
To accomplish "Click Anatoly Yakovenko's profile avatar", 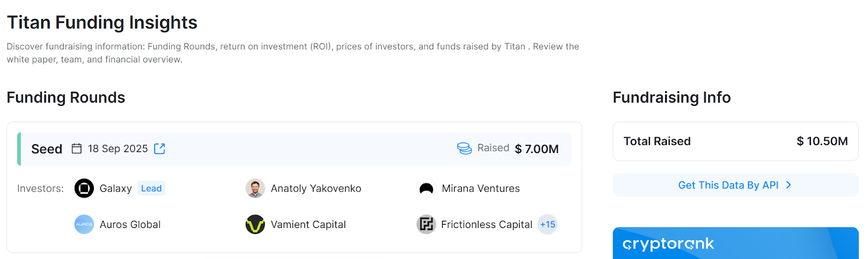I will pos(255,188).
